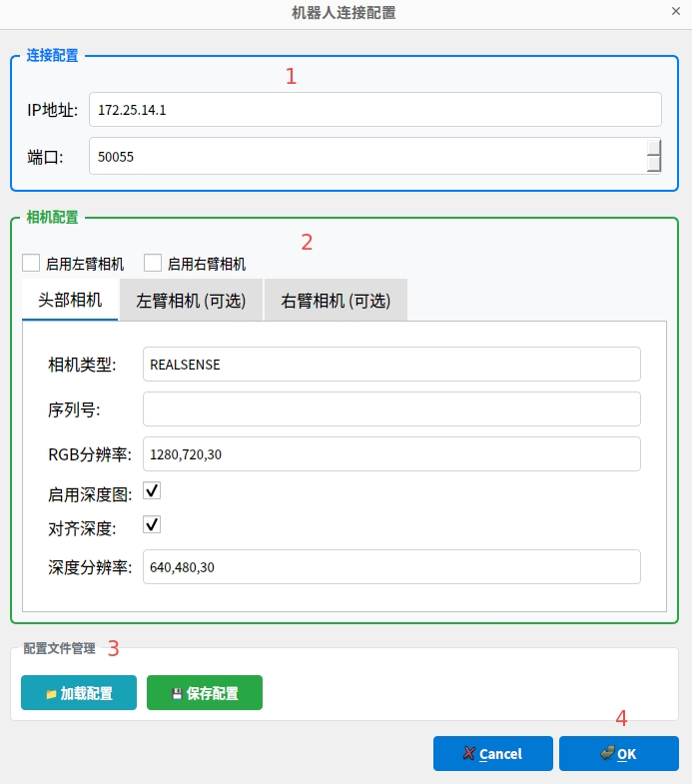Uncheck the 启用深度图 checkbox

[x=152, y=490]
